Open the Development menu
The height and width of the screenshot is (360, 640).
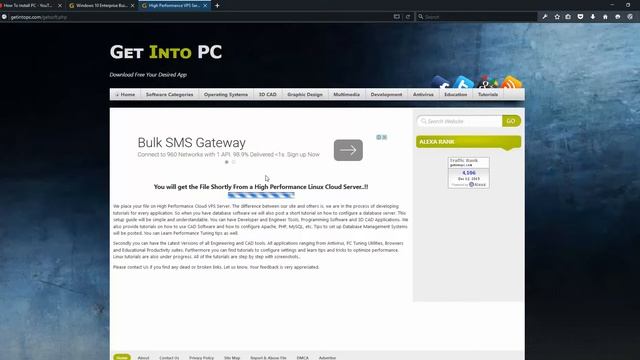[386, 94]
